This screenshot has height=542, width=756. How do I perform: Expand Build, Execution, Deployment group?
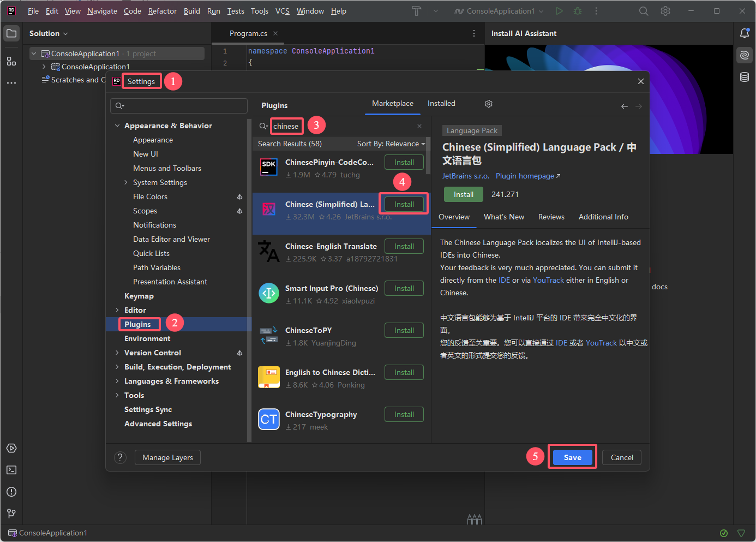[117, 367]
